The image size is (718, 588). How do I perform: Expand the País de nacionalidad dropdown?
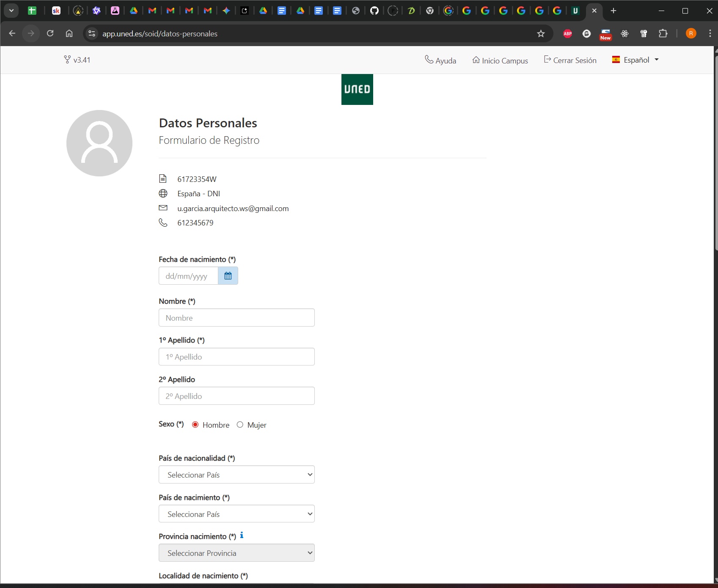(x=237, y=475)
